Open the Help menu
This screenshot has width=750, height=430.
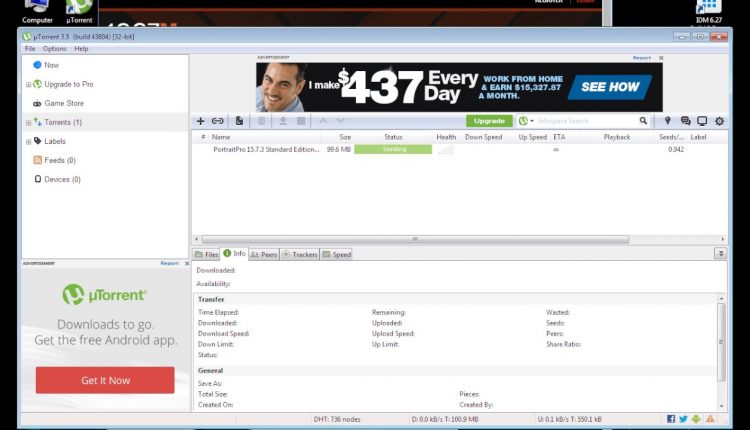[81, 49]
